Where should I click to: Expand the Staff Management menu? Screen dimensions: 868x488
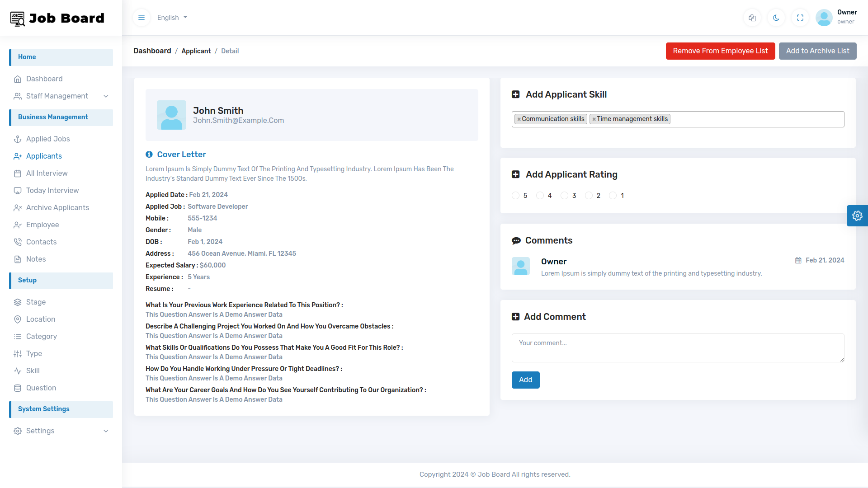pyautogui.click(x=57, y=96)
